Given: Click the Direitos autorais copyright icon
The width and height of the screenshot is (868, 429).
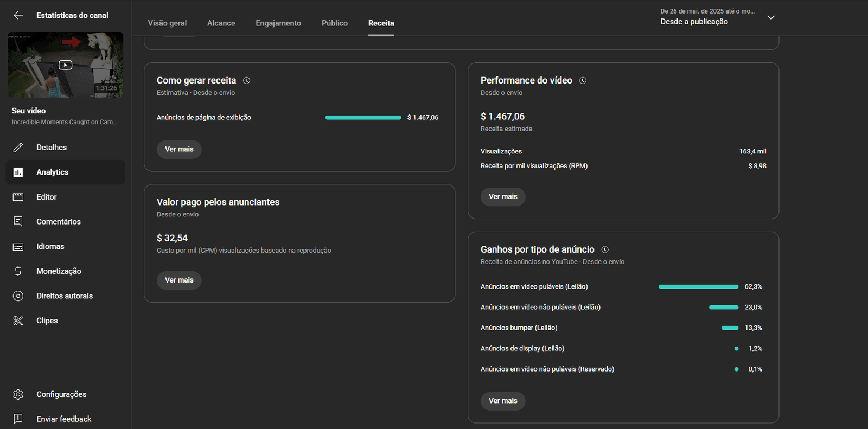Looking at the screenshot, I should (18, 296).
